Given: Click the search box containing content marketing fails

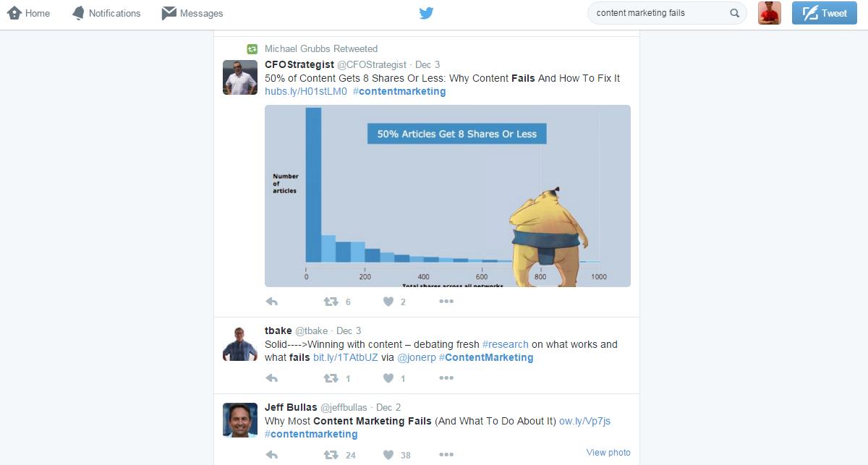Looking at the screenshot, I should click(x=667, y=13).
